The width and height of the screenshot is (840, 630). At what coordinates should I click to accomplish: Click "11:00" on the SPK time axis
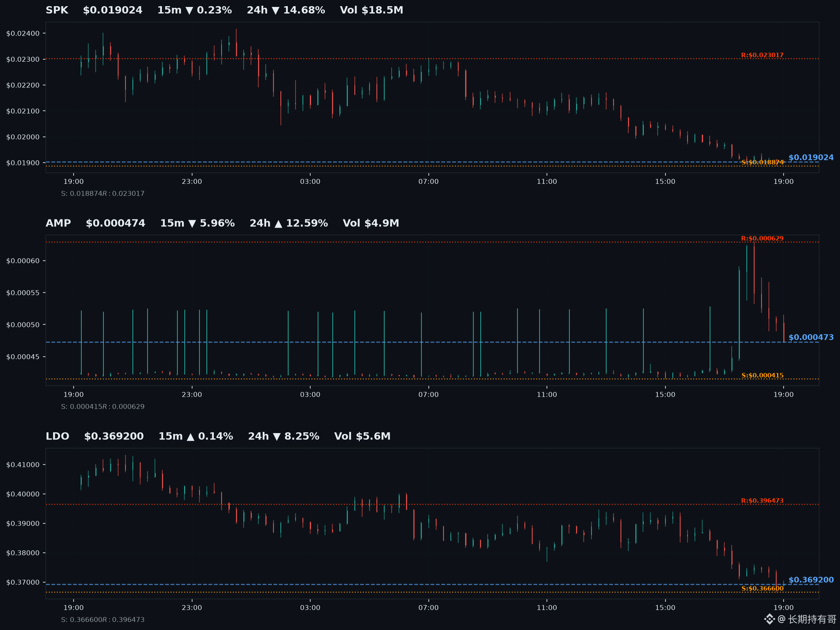[547, 181]
